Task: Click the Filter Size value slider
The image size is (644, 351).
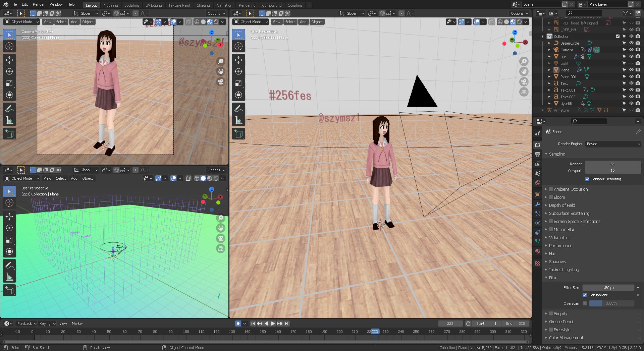Action: tap(608, 288)
